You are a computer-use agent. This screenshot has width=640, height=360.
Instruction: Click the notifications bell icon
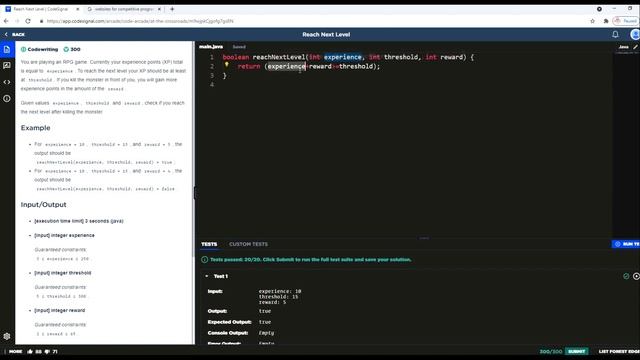point(615,35)
